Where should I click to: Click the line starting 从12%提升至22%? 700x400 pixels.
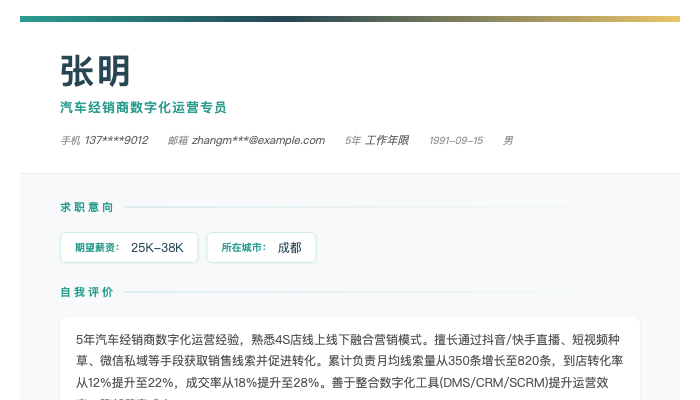coord(342,383)
